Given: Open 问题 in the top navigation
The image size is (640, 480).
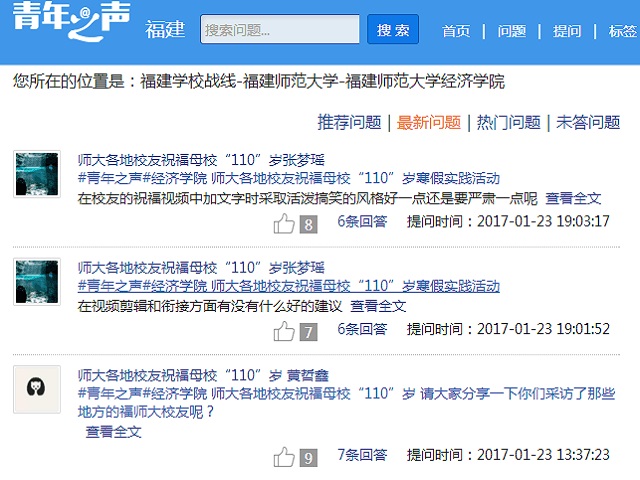Looking at the screenshot, I should pyautogui.click(x=511, y=31).
